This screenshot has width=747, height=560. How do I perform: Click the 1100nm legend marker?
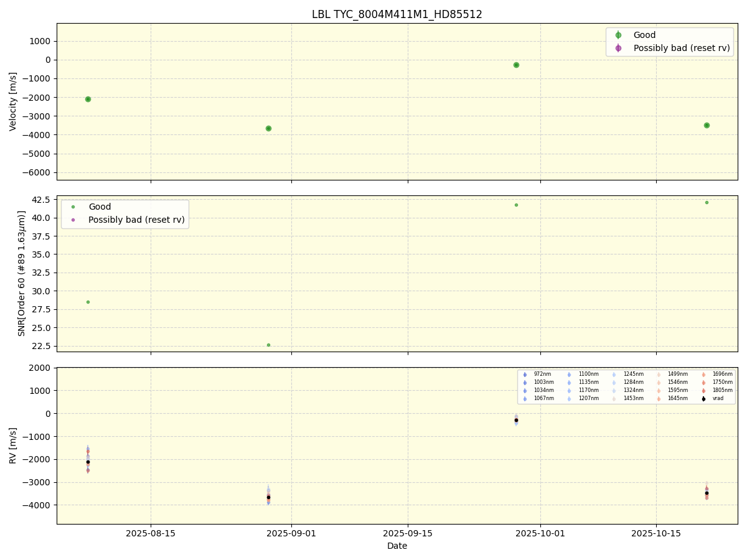point(569,375)
